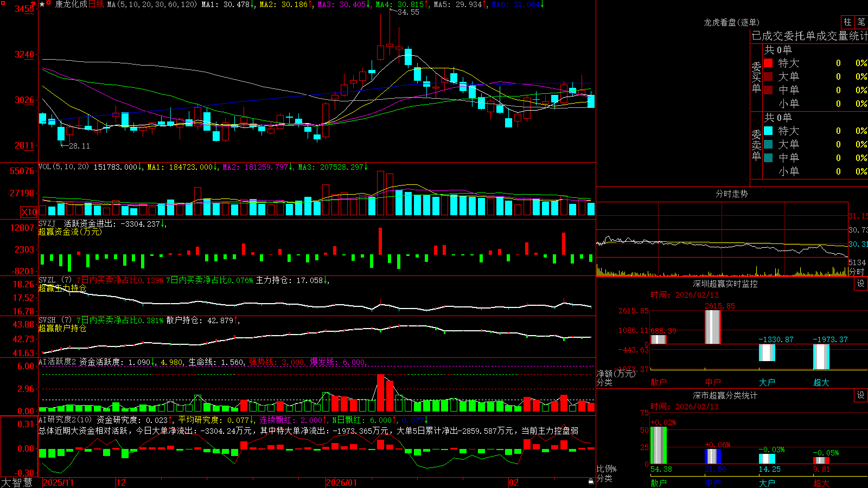
Task: Click the 大智慧 logo at bottom-left
Action: click(17, 482)
